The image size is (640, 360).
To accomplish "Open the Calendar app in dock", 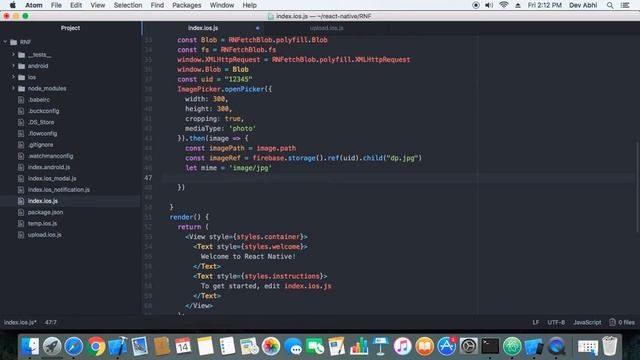I will click(x=183, y=347).
